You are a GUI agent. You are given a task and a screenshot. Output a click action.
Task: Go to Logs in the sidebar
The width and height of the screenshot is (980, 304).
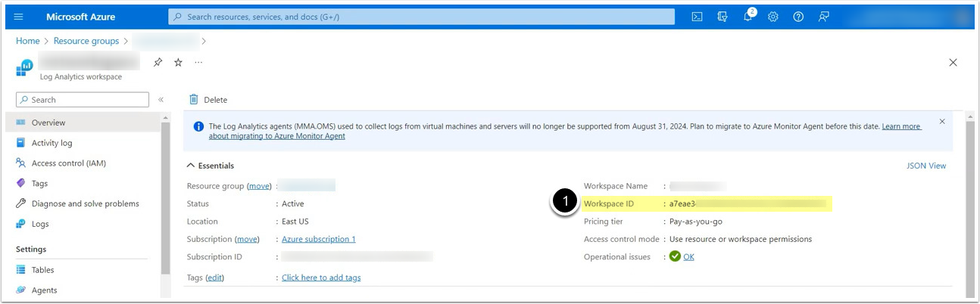tap(41, 224)
